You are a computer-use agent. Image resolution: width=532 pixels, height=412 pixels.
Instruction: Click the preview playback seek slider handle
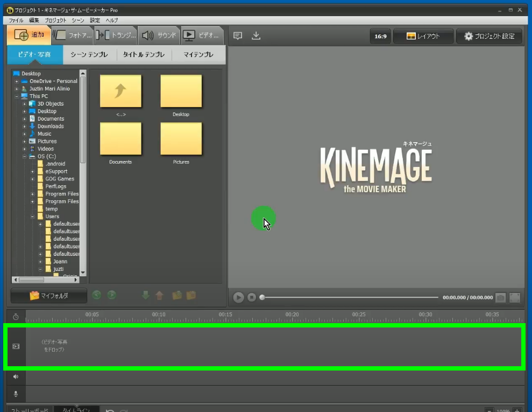(x=262, y=297)
